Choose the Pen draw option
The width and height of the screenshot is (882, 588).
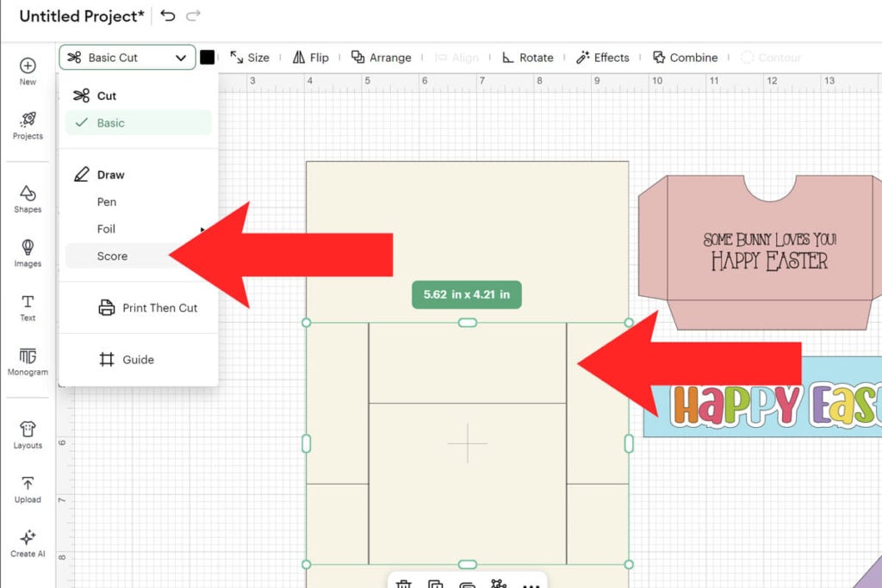tap(107, 202)
